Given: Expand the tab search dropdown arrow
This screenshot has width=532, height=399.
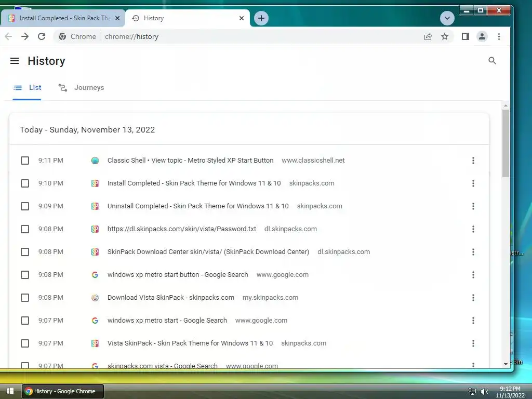Looking at the screenshot, I should pyautogui.click(x=447, y=18).
